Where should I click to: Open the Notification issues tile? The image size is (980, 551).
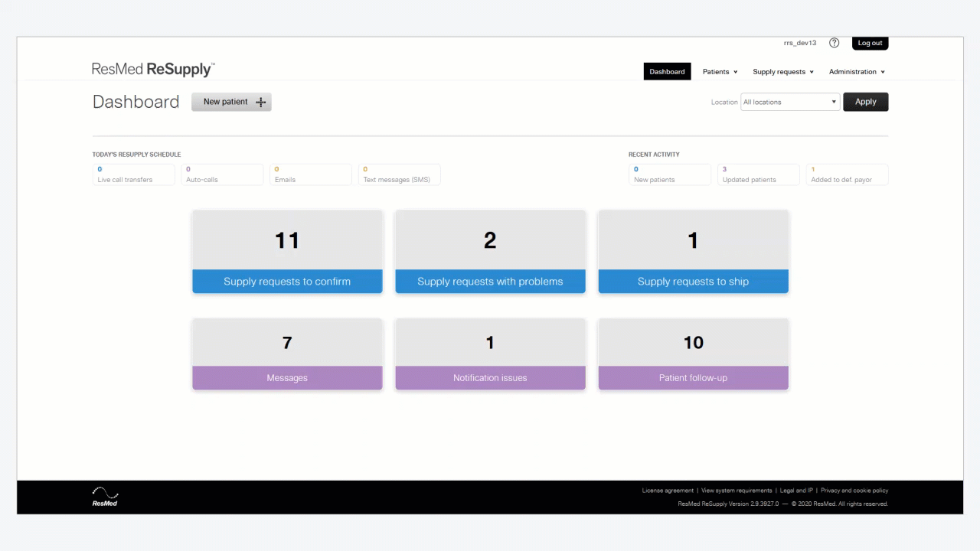(x=490, y=354)
